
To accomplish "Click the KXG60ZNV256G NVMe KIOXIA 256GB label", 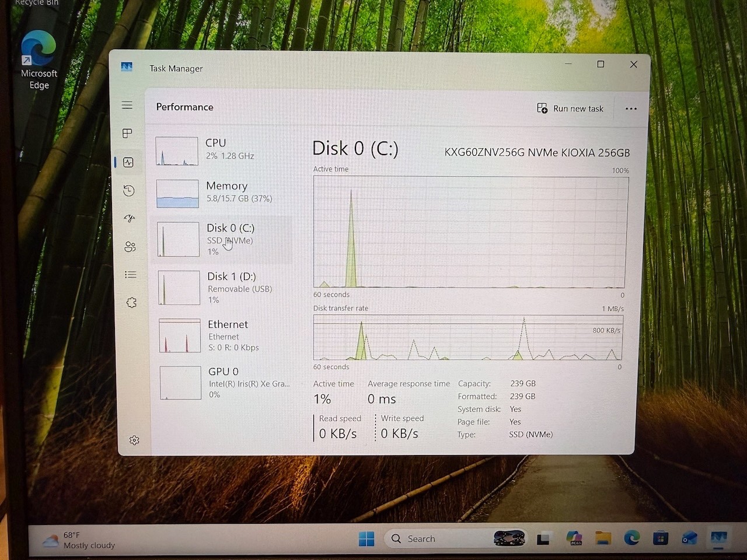I will (x=537, y=153).
